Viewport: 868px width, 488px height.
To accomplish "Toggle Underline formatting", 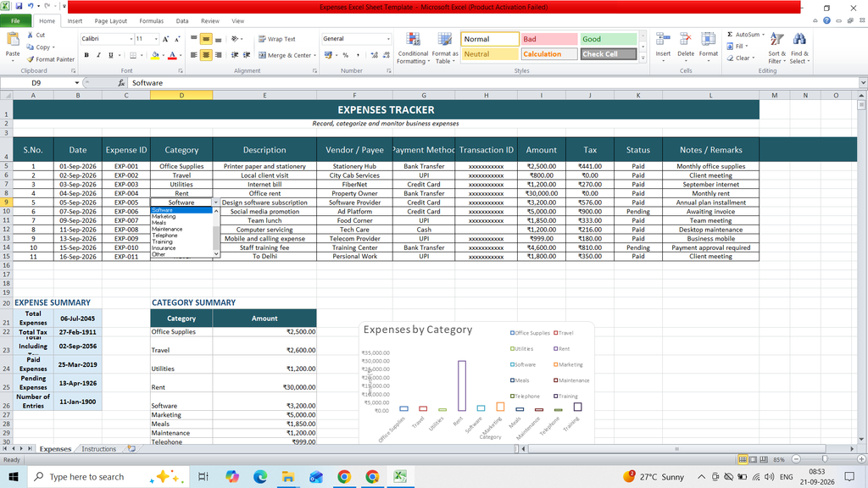I will point(111,55).
